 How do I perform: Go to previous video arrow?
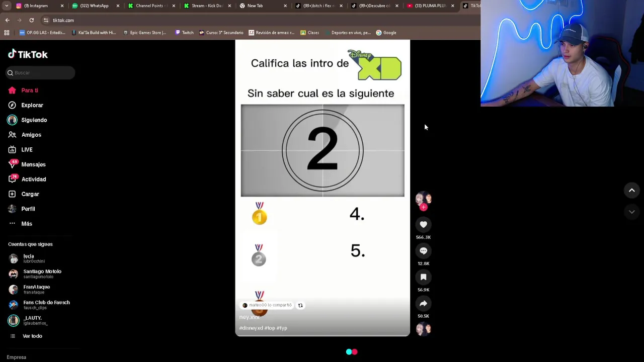click(x=632, y=191)
